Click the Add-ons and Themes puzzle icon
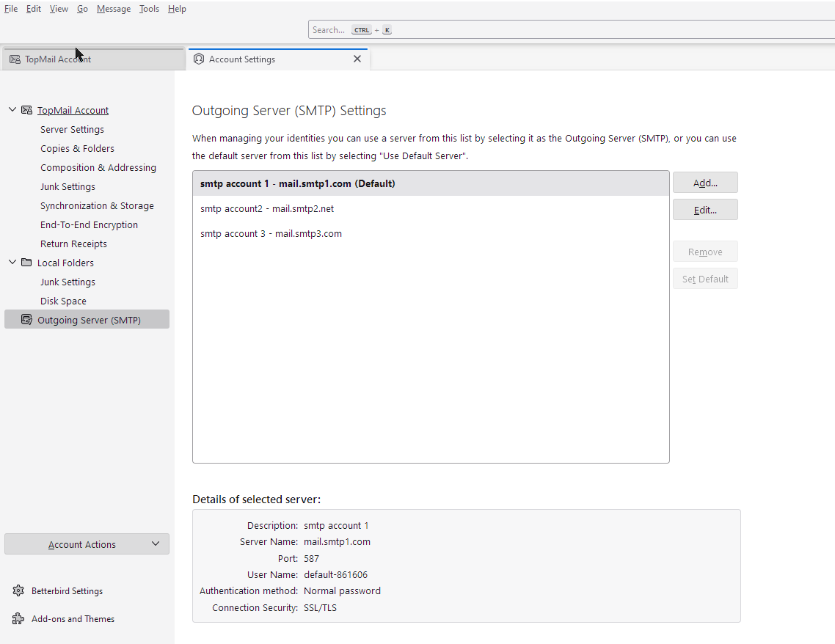This screenshot has height=644, width=835. click(18, 618)
